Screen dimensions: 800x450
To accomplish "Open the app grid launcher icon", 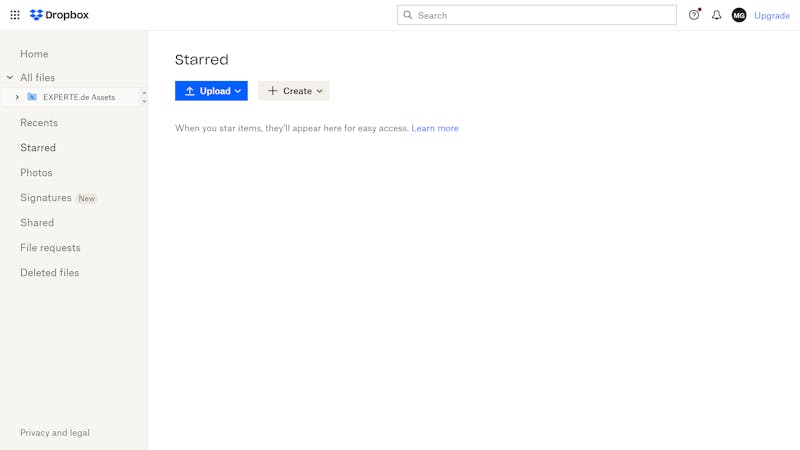I will pos(15,15).
